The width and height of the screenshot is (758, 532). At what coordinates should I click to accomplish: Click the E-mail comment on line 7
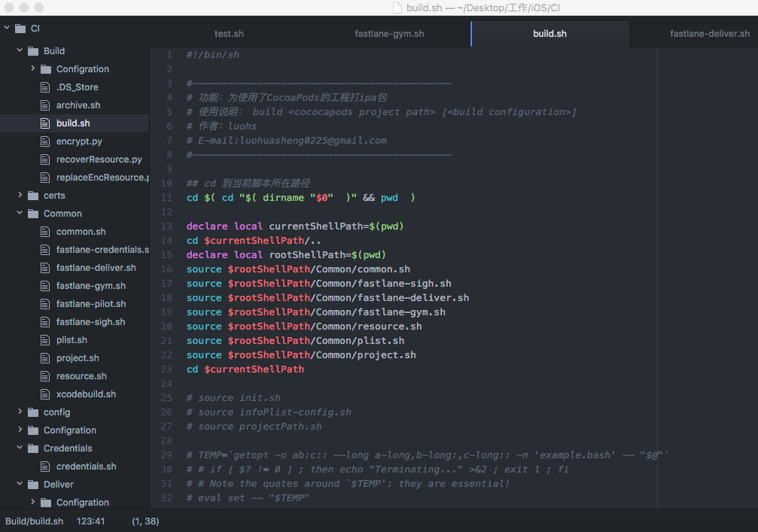pyautogui.click(x=287, y=141)
